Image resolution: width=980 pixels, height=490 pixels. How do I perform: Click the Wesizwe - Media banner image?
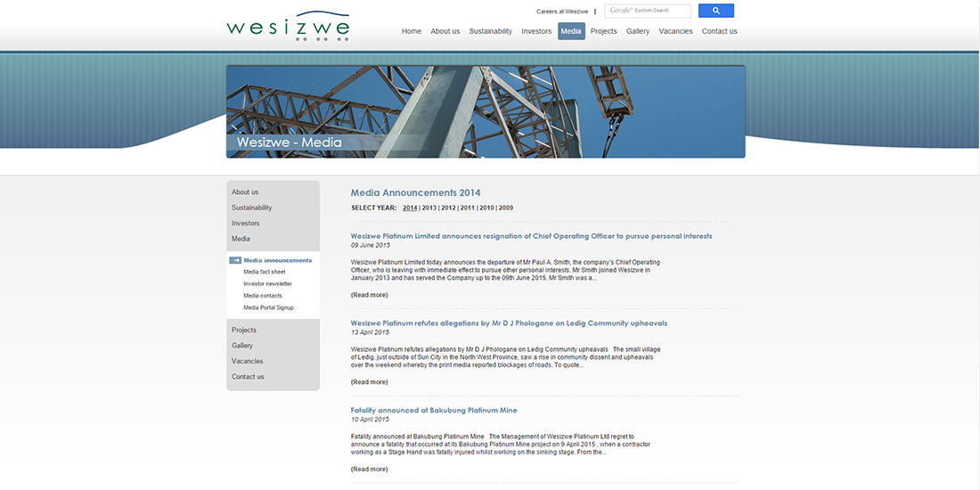(486, 112)
